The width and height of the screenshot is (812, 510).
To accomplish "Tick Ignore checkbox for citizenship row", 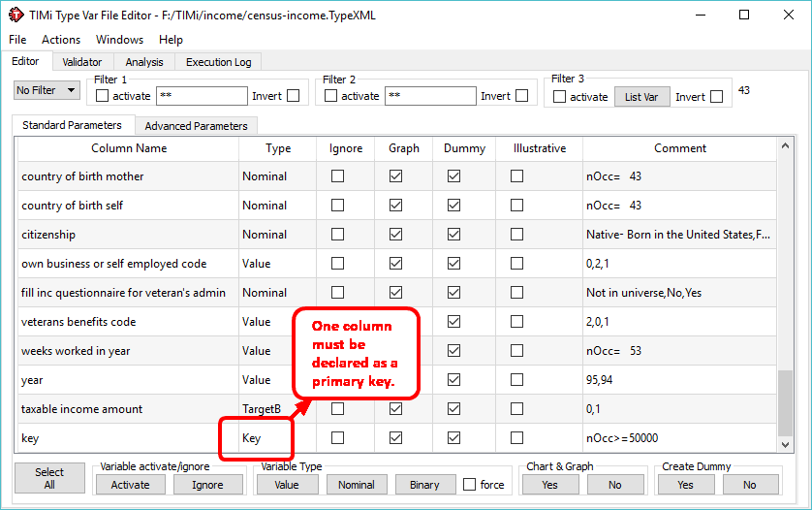I will pos(337,235).
